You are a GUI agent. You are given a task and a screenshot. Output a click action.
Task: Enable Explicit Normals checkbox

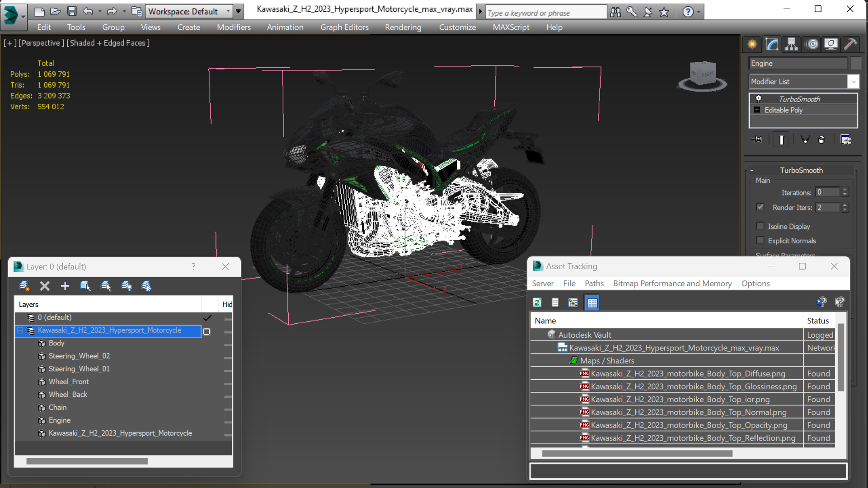point(760,240)
